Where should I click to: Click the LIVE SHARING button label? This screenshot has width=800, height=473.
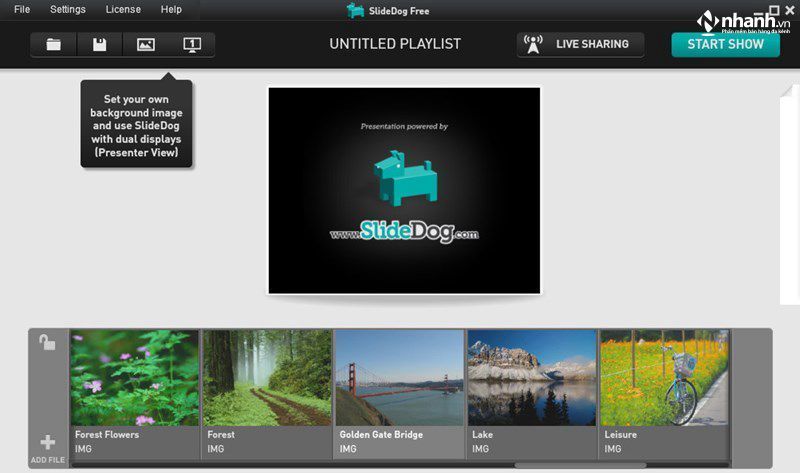(x=592, y=44)
